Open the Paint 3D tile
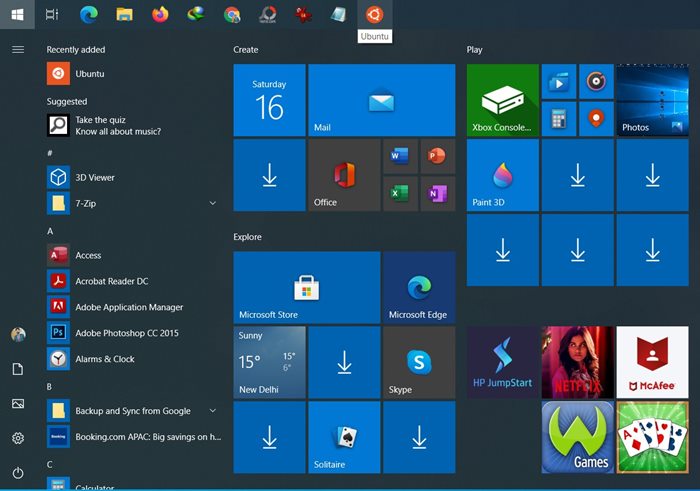This screenshot has width=700, height=491. [x=503, y=175]
